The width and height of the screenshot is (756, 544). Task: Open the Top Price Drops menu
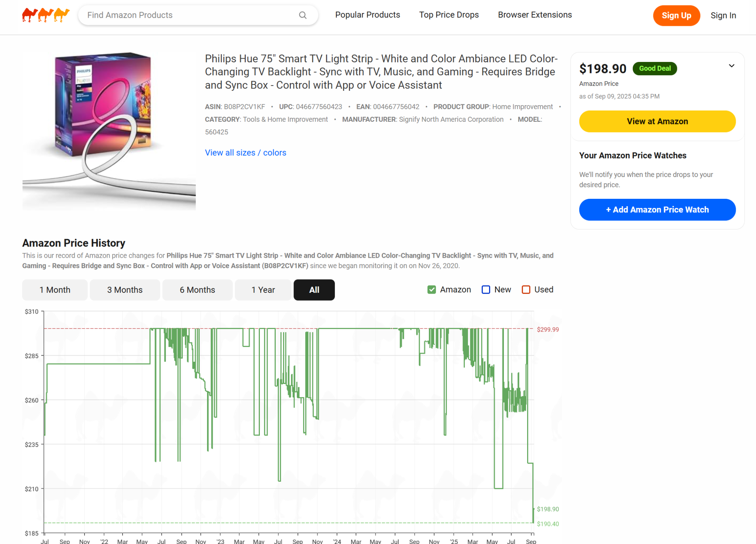tap(449, 15)
